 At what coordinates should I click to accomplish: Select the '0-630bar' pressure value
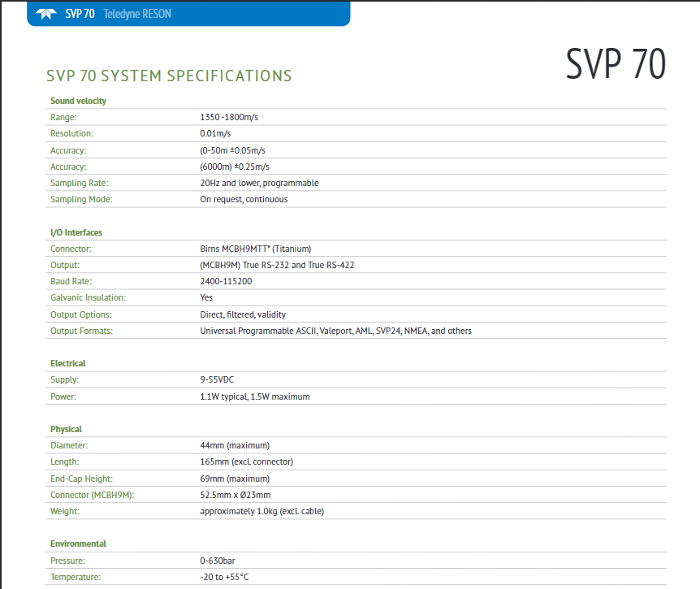(218, 561)
